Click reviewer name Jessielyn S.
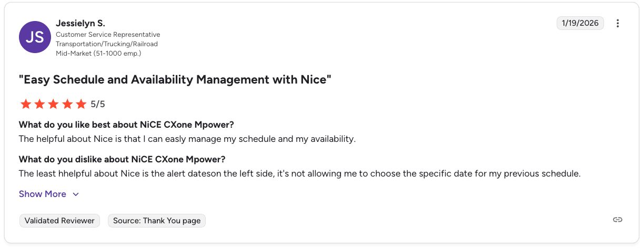 pos(80,23)
